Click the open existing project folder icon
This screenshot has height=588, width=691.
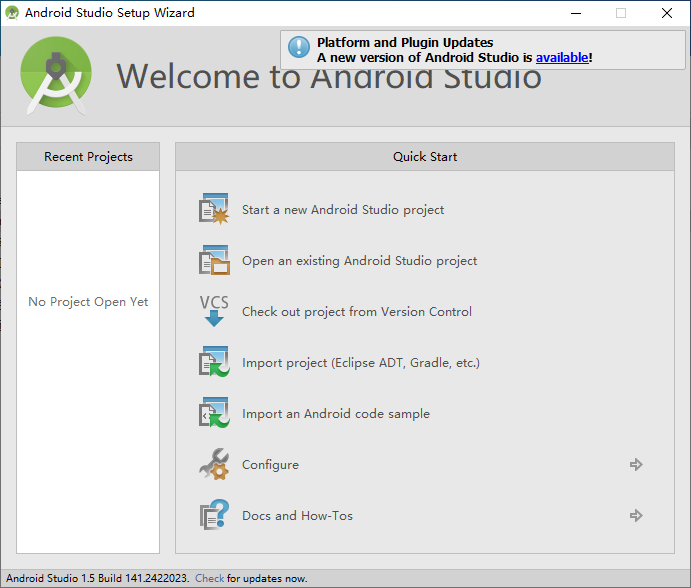pos(214,260)
